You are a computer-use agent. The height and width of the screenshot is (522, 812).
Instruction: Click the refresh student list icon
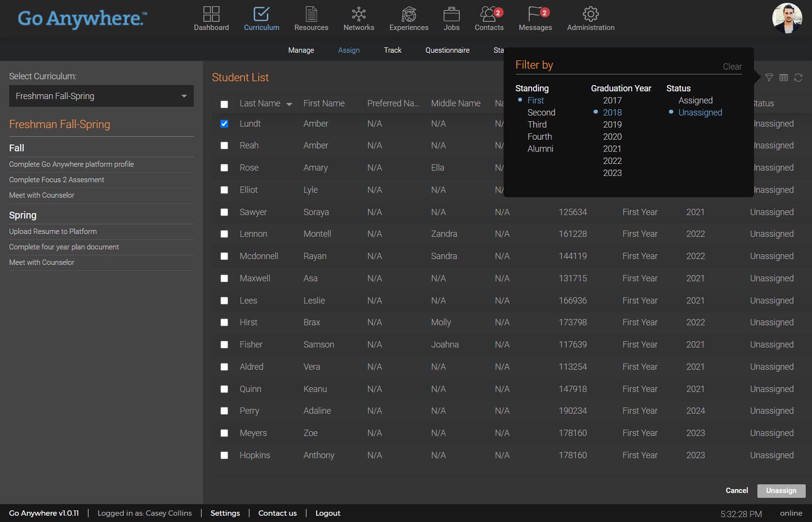coord(798,77)
